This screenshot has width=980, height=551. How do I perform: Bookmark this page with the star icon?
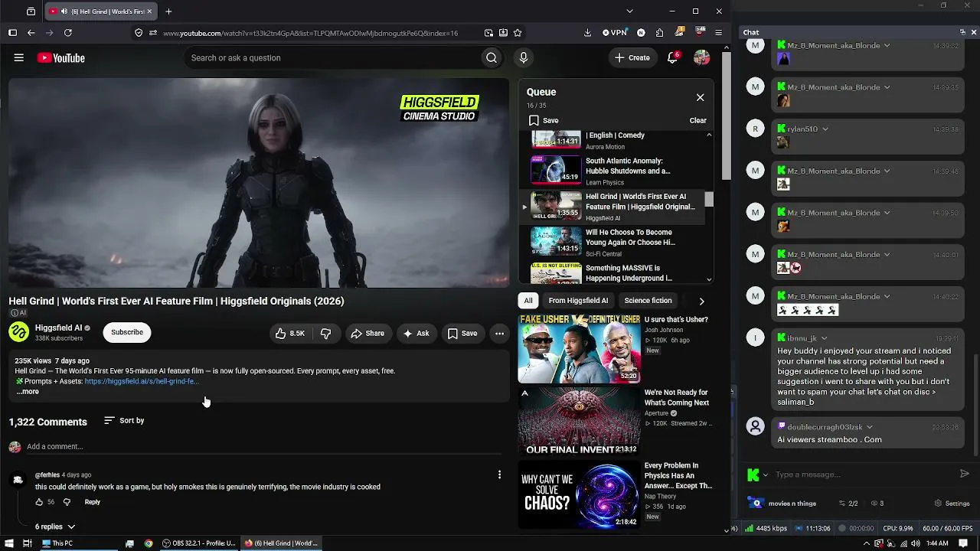point(518,33)
